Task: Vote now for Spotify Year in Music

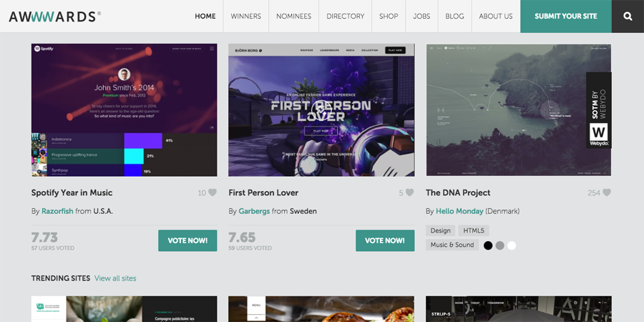Action: click(x=187, y=240)
